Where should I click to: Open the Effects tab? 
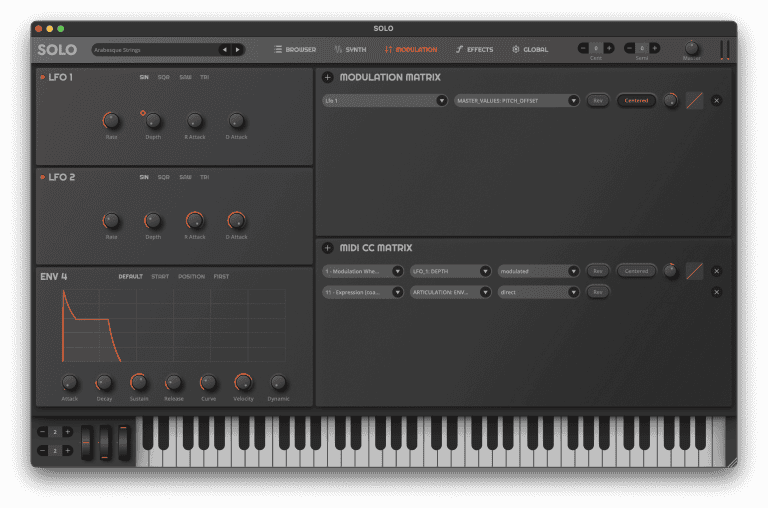(474, 49)
